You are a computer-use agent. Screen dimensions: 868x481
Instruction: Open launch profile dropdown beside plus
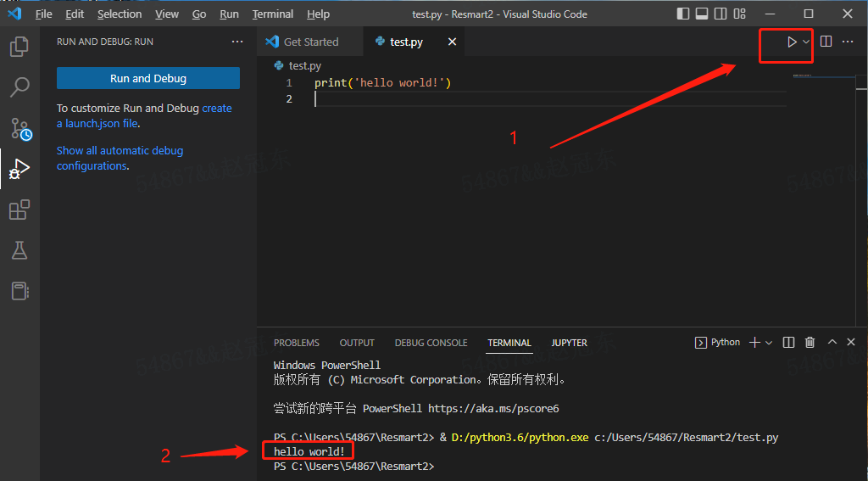pos(768,343)
